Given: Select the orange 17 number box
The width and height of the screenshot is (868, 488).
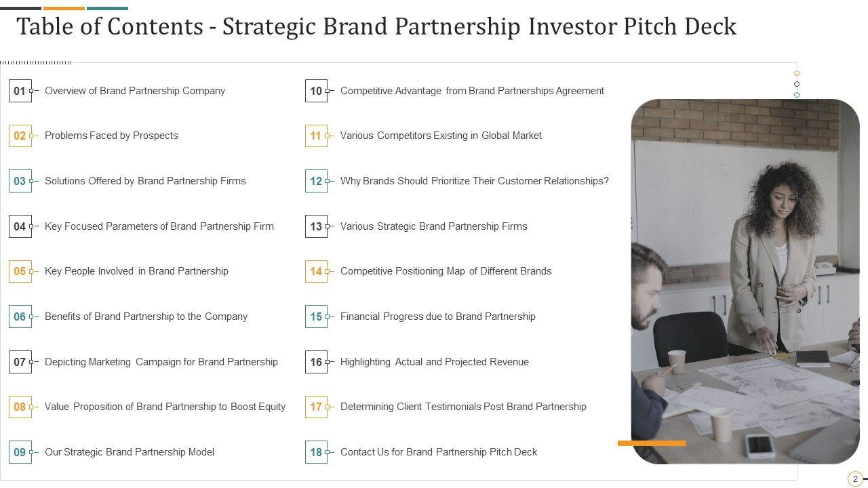Looking at the screenshot, I should pos(316,407).
